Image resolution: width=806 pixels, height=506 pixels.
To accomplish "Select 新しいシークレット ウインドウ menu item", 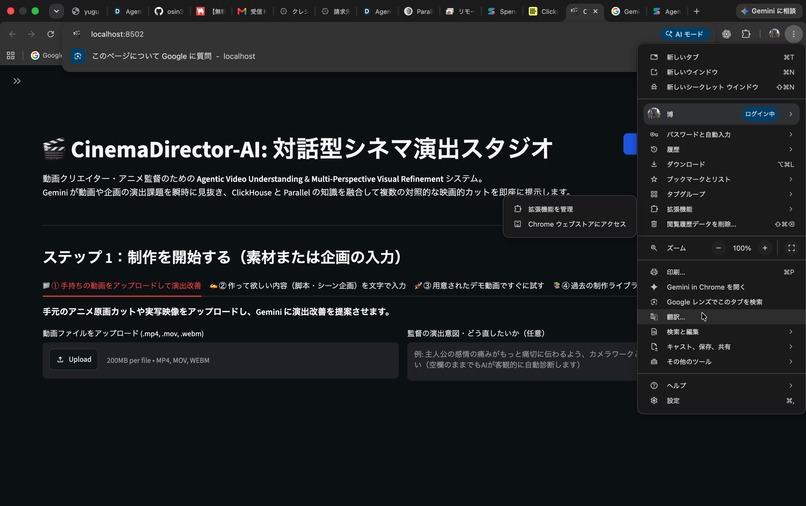I will 721,87.
